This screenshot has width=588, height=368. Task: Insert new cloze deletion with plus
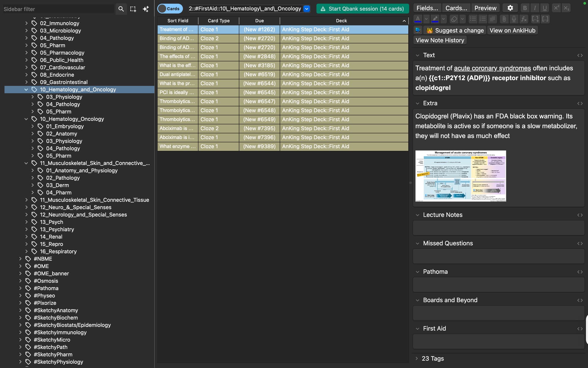pyautogui.click(x=535, y=19)
